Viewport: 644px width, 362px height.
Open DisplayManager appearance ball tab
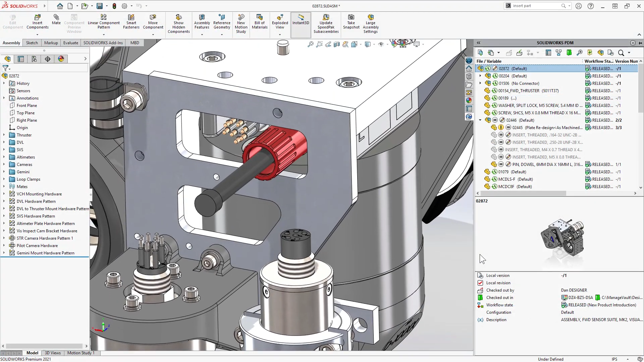pos(61,59)
